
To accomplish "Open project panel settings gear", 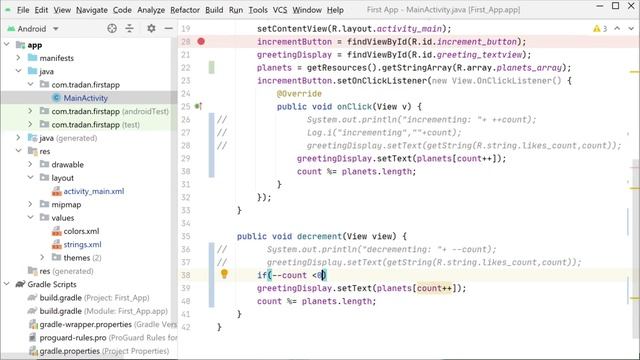I will [151, 28].
